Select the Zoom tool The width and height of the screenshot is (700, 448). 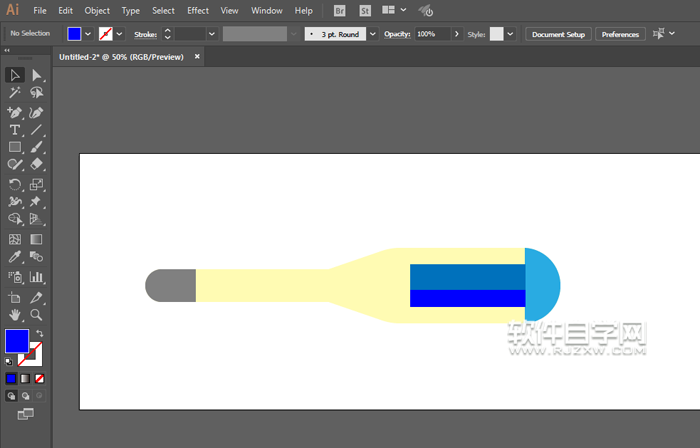37,315
